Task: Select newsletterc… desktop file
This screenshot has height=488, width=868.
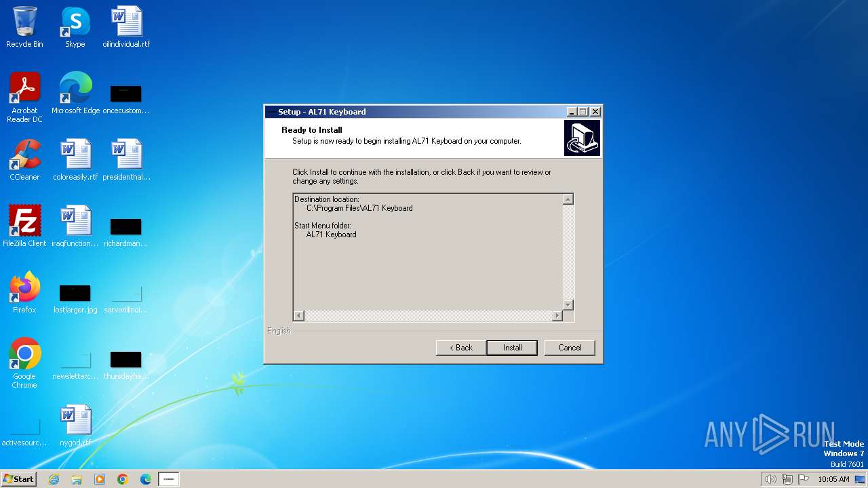Action: pos(75,365)
